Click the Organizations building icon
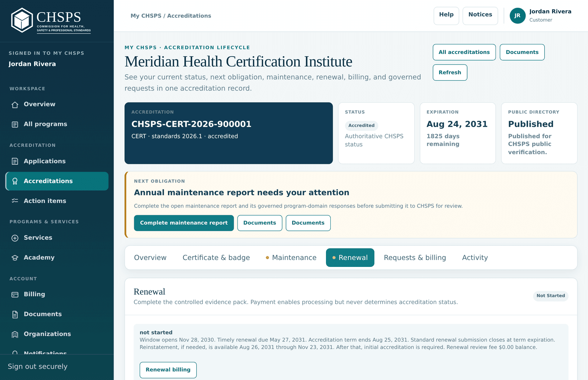The height and width of the screenshot is (380, 588). pyautogui.click(x=15, y=334)
